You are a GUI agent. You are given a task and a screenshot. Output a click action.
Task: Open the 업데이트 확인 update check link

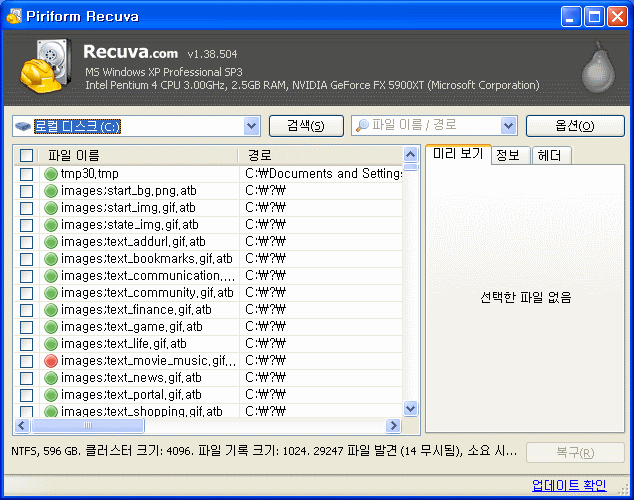(x=569, y=485)
